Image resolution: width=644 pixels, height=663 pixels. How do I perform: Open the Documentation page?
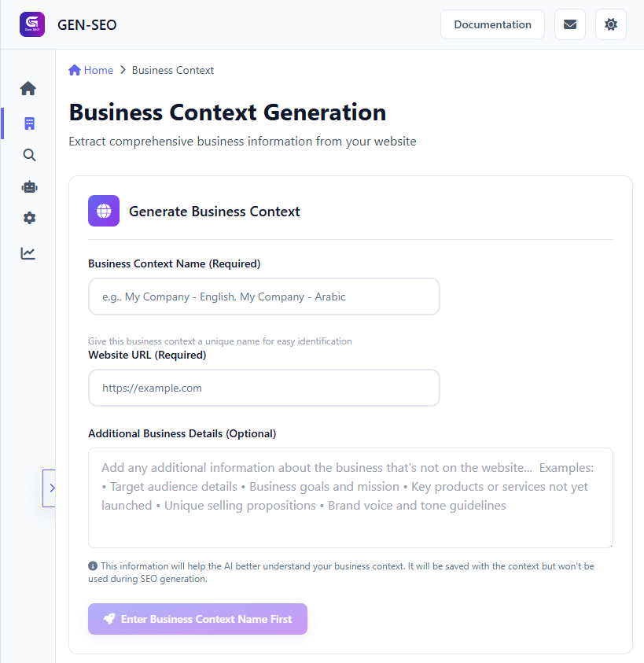(x=492, y=24)
